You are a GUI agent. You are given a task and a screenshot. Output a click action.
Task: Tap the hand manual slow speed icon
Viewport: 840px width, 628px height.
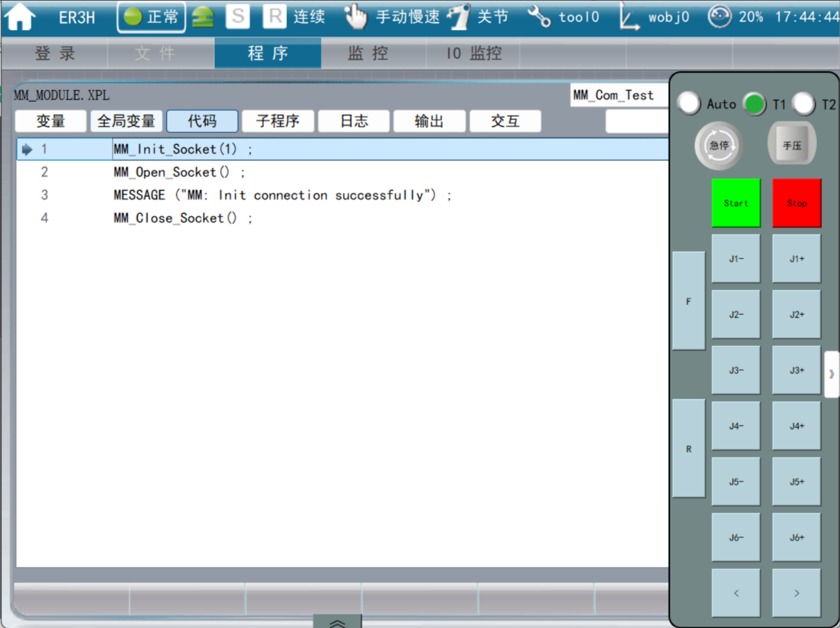356,17
